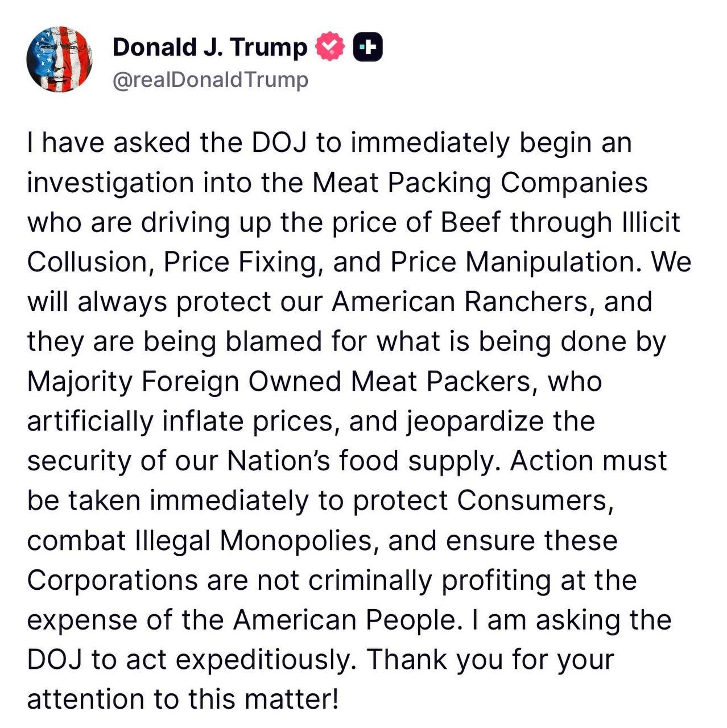The image size is (727, 728).
Task: Click the word "expeditiously" near the end
Action: click(265, 660)
